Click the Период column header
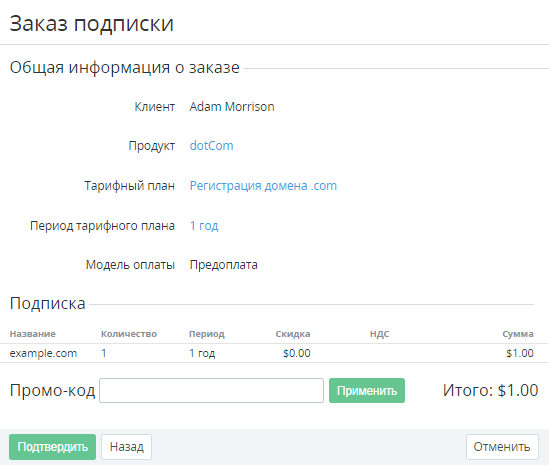 tap(207, 334)
